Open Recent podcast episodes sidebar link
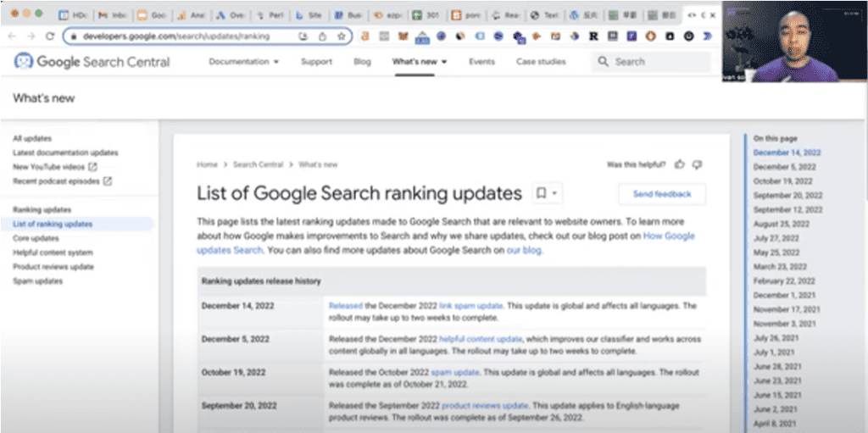The height and width of the screenshot is (433, 868). point(56,181)
